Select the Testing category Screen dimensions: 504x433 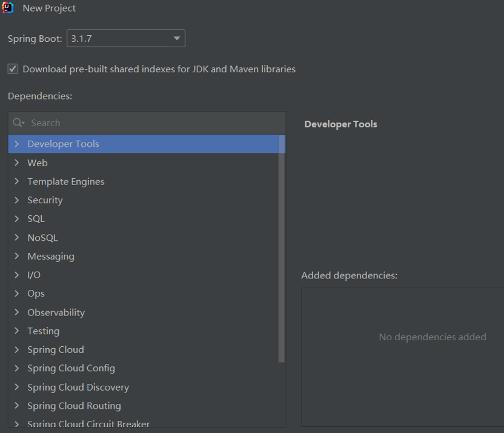(x=44, y=331)
